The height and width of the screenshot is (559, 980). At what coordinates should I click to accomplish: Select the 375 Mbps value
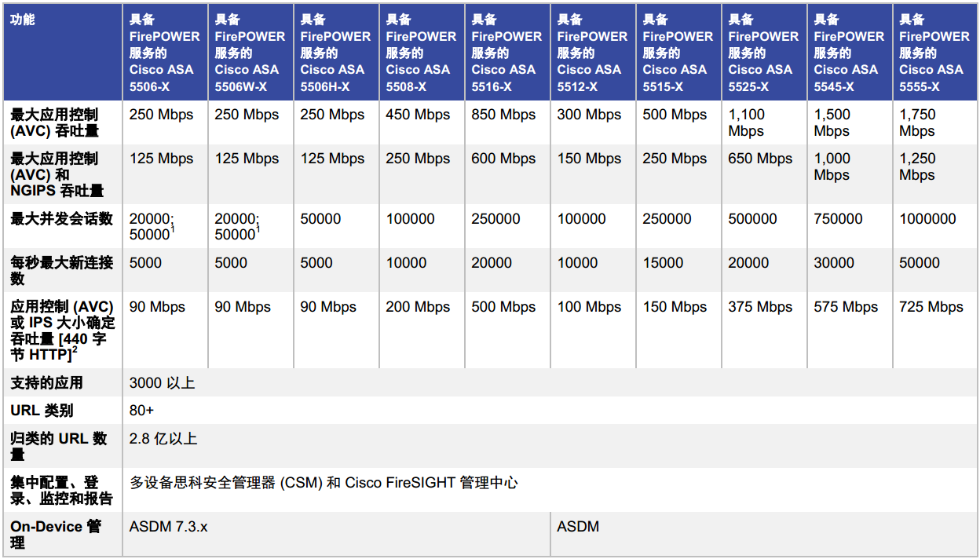(x=761, y=307)
